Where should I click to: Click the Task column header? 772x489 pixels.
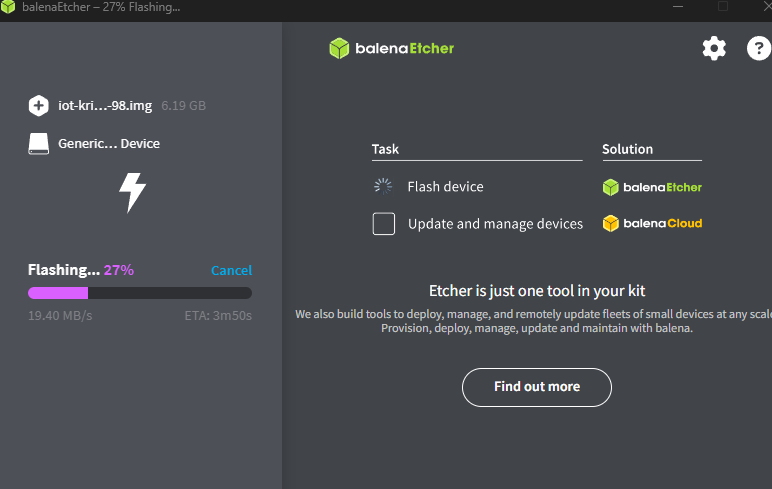[x=385, y=149]
